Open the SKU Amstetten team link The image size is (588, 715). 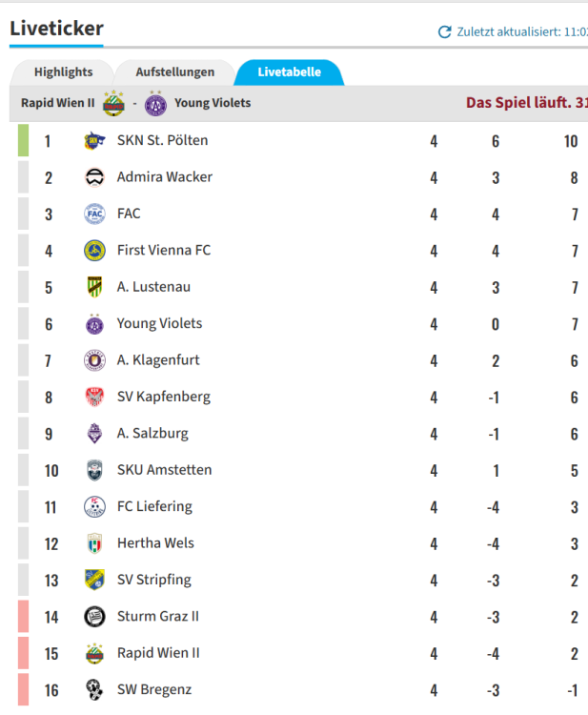(x=164, y=470)
